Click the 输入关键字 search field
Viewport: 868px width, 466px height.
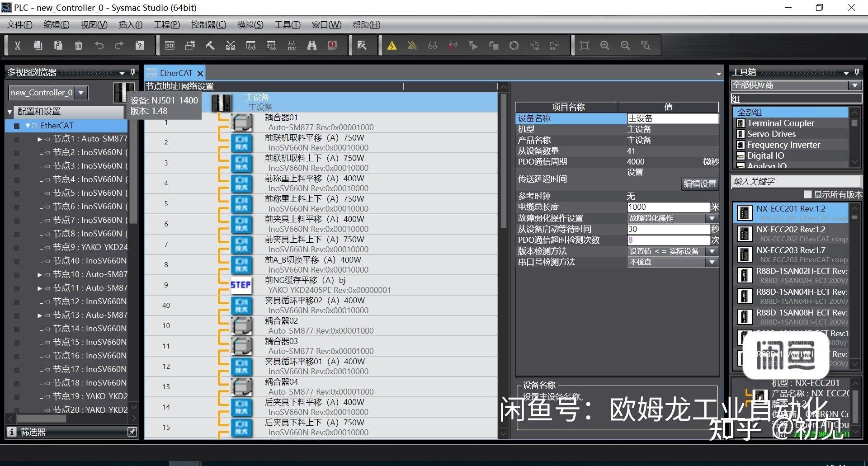(797, 181)
